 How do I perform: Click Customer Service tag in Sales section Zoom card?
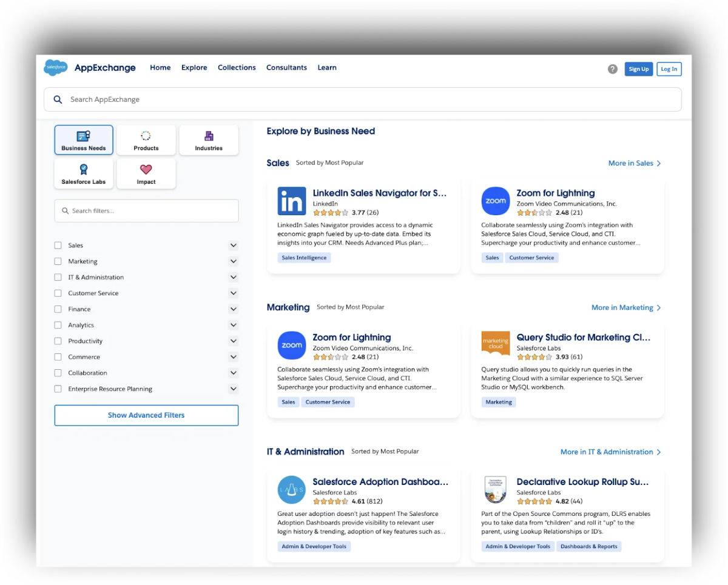pos(531,258)
